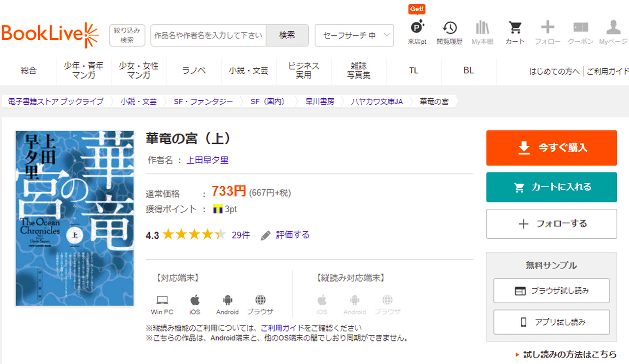Click author link 上田早夕里

(x=207, y=160)
